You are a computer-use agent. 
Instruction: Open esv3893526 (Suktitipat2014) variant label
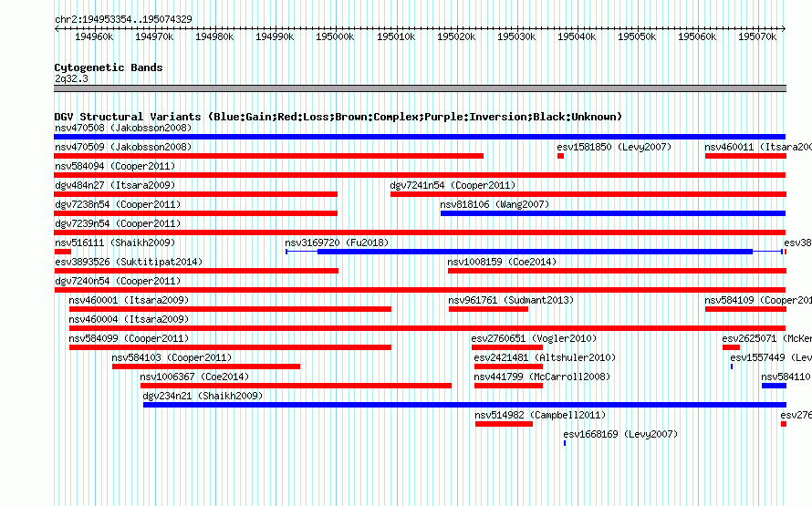[129, 262]
